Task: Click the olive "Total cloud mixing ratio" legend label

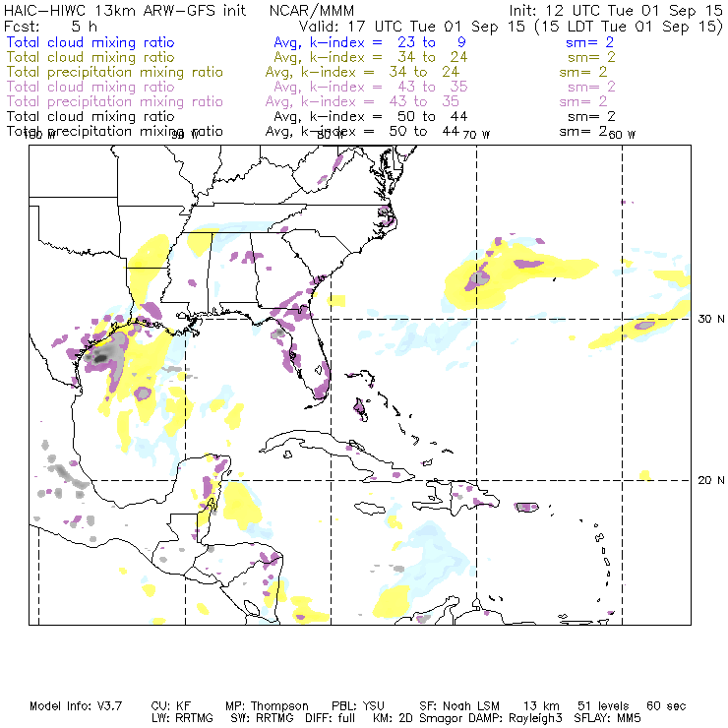Action: coord(91,57)
